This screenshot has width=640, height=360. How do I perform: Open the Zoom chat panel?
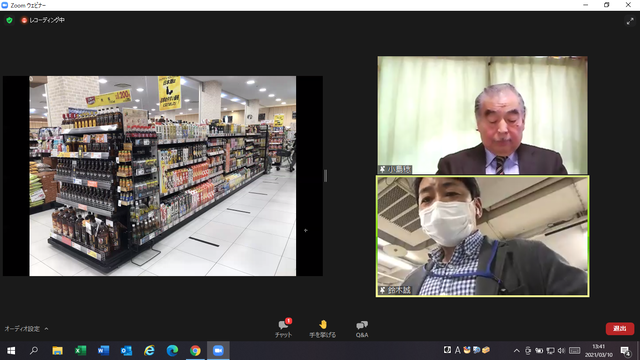(283, 328)
